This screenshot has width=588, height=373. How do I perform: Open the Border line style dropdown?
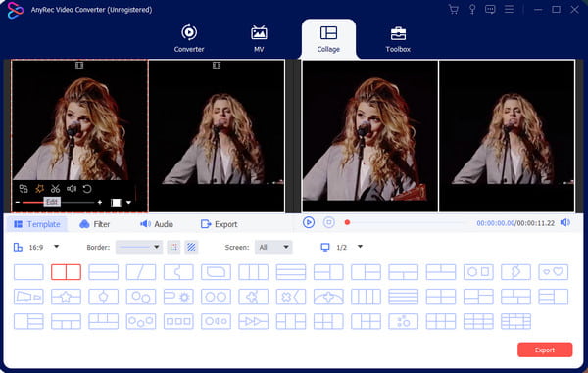139,247
